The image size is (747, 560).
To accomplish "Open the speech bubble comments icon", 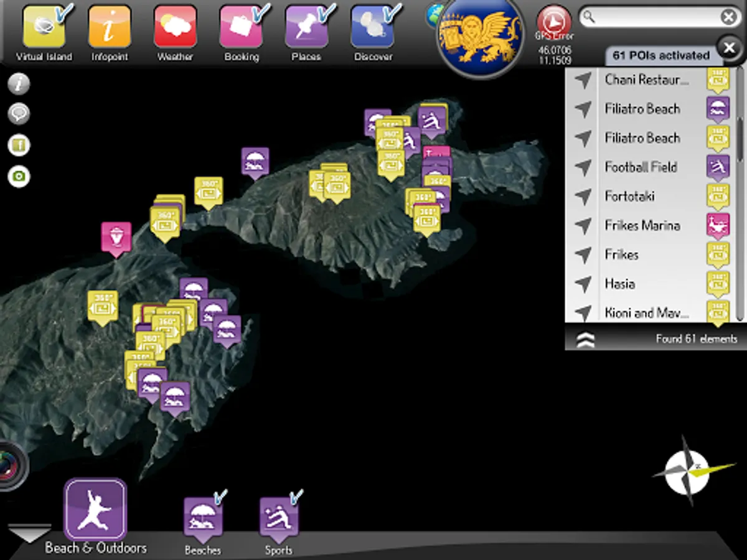I will tap(19, 114).
